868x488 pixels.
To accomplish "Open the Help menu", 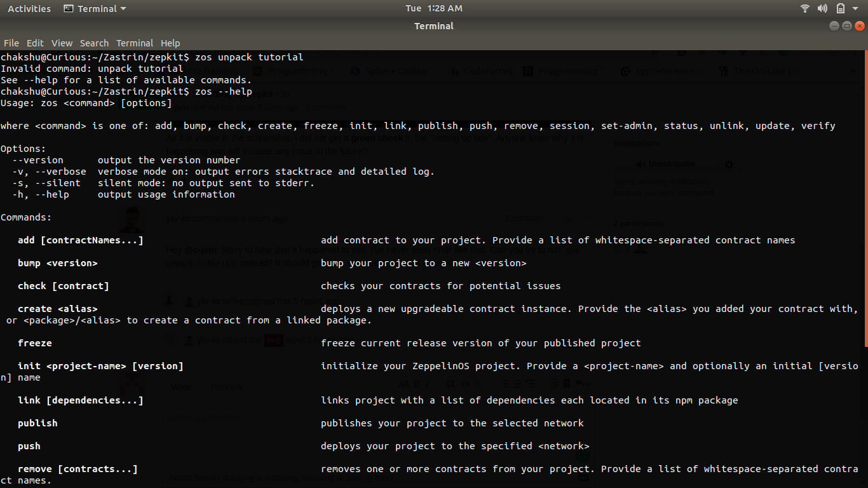I will 170,43.
